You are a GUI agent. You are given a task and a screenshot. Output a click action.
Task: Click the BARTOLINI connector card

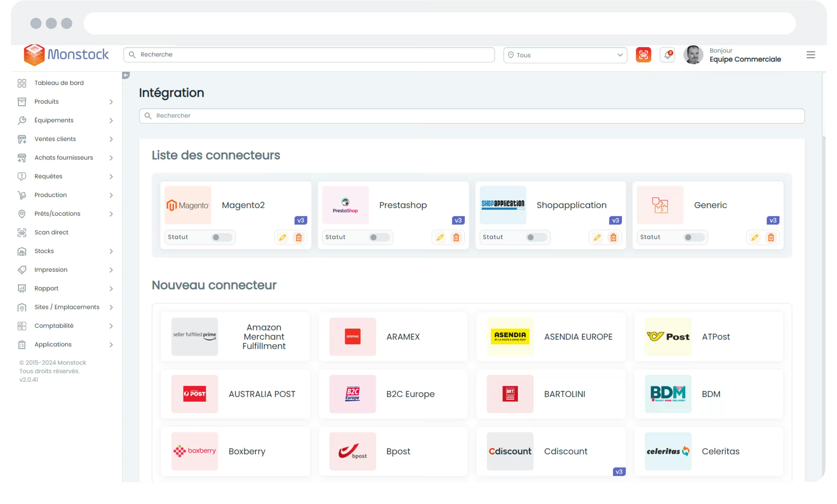pyautogui.click(x=551, y=394)
